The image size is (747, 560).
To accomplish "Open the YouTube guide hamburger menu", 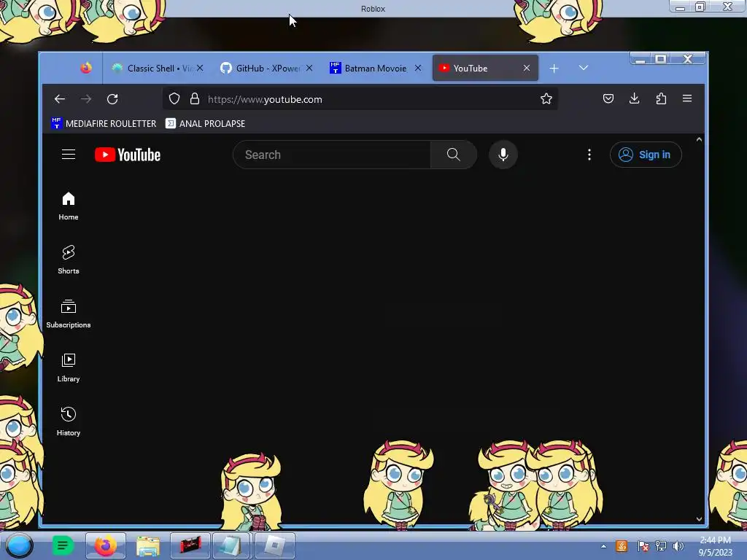I will pos(69,155).
